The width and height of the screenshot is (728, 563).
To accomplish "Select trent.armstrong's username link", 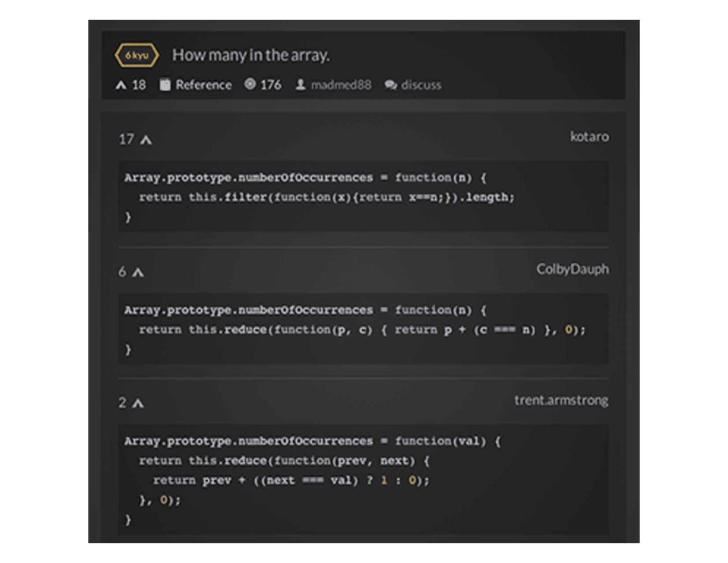I will tap(562, 400).
